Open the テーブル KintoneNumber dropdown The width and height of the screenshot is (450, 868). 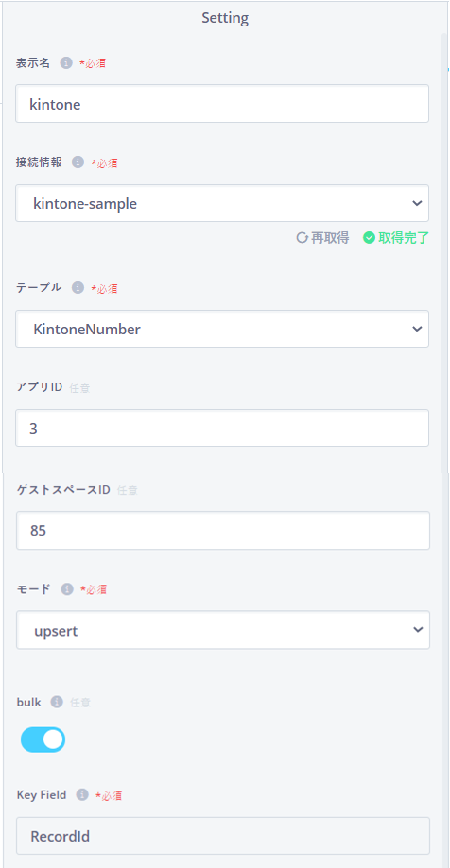(222, 329)
